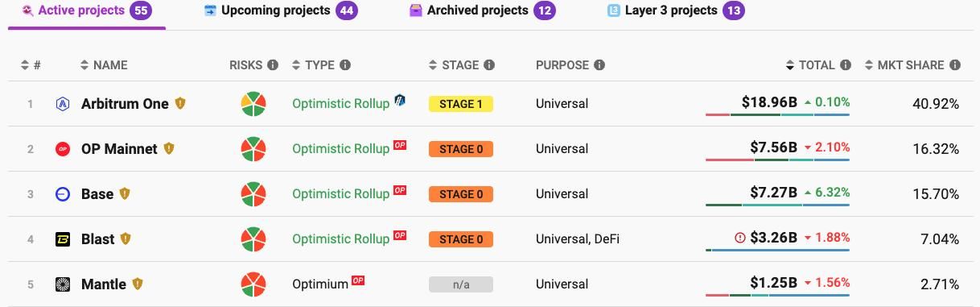Click the Mantle risk pie chart

(x=253, y=284)
